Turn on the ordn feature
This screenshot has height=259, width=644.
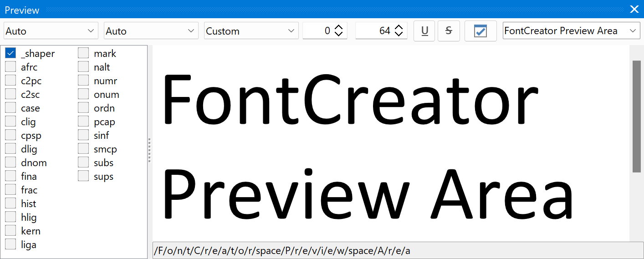click(x=83, y=108)
